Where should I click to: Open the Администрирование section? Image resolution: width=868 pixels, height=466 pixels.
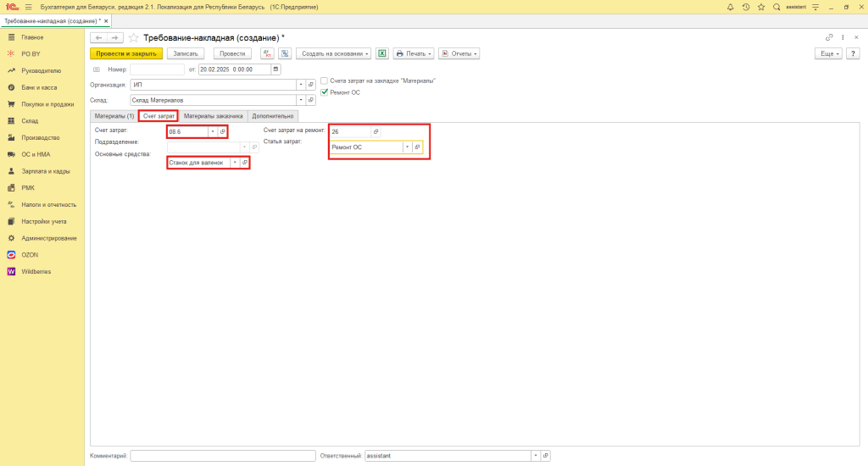click(48, 238)
